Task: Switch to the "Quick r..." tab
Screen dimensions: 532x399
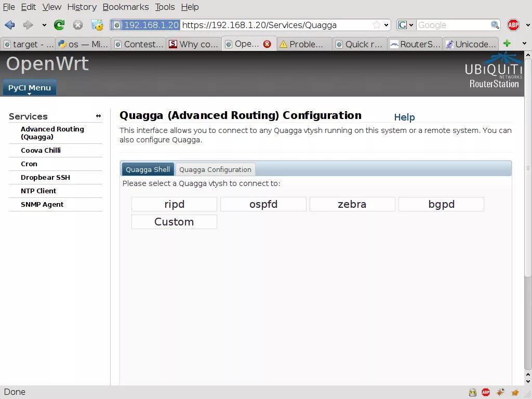Action: point(360,44)
